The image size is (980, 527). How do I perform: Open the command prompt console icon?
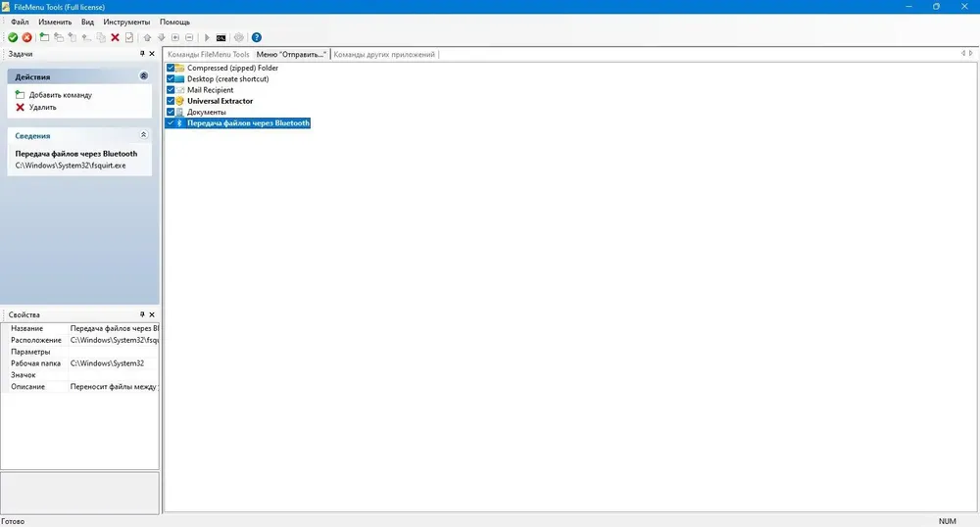coord(220,37)
